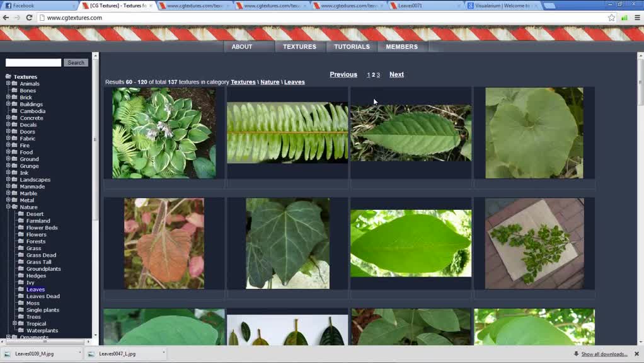Open the hosta and fern plants thumbnail
Viewport: 644px width, 363px height.
[164, 133]
